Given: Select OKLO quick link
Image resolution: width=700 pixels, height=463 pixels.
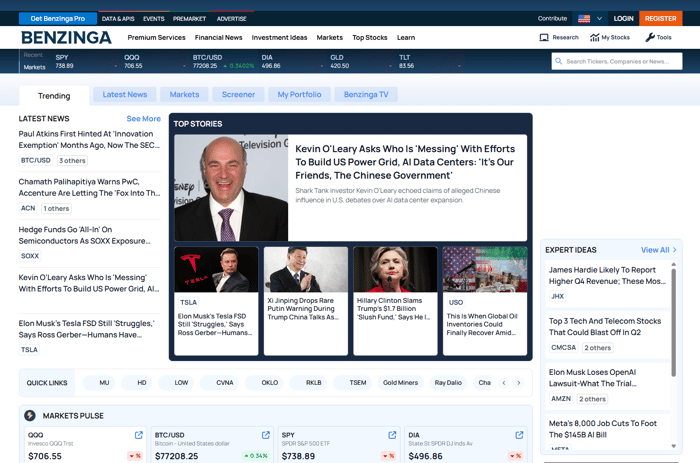Looking at the screenshot, I should point(264,383).
